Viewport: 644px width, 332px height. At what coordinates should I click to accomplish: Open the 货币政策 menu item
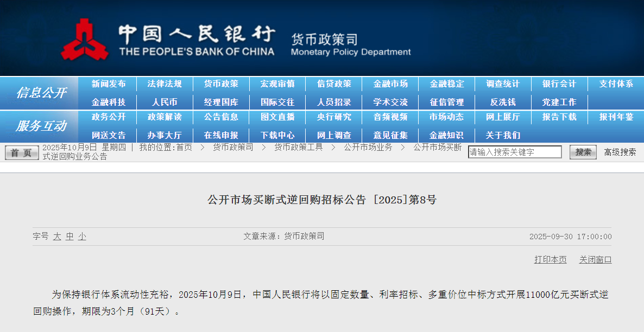[x=221, y=84]
